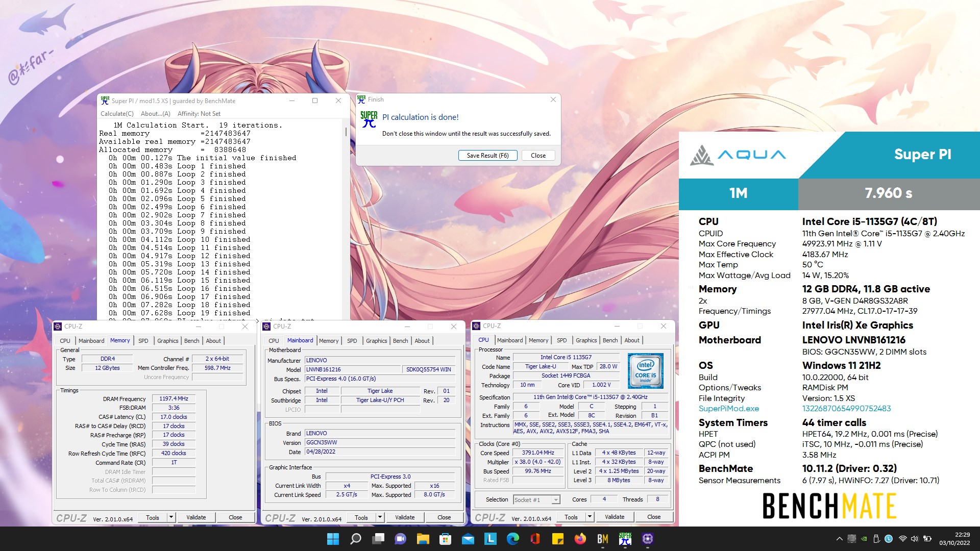Open the Socket #1 selection combo box
980x551 pixels.
pyautogui.click(x=536, y=499)
